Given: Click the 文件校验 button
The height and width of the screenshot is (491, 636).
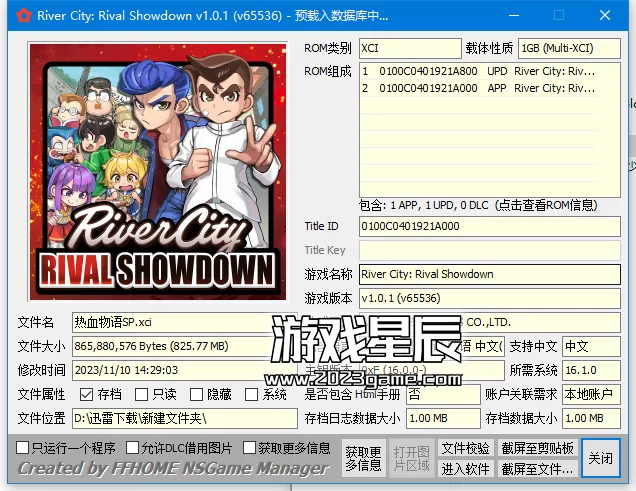Looking at the screenshot, I should [466, 448].
